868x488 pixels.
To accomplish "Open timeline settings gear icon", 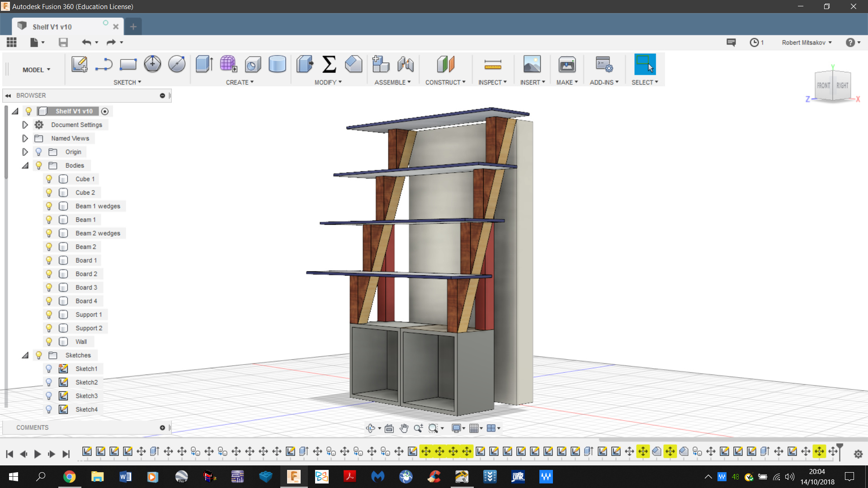I will click(858, 454).
